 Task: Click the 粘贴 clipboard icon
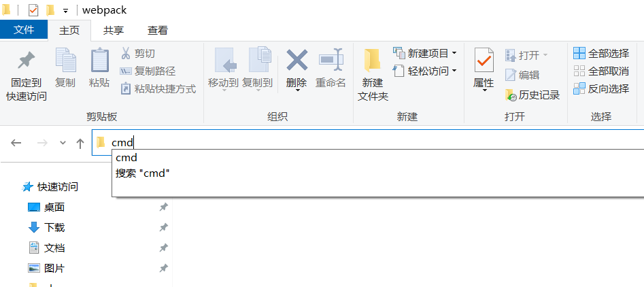(99, 61)
